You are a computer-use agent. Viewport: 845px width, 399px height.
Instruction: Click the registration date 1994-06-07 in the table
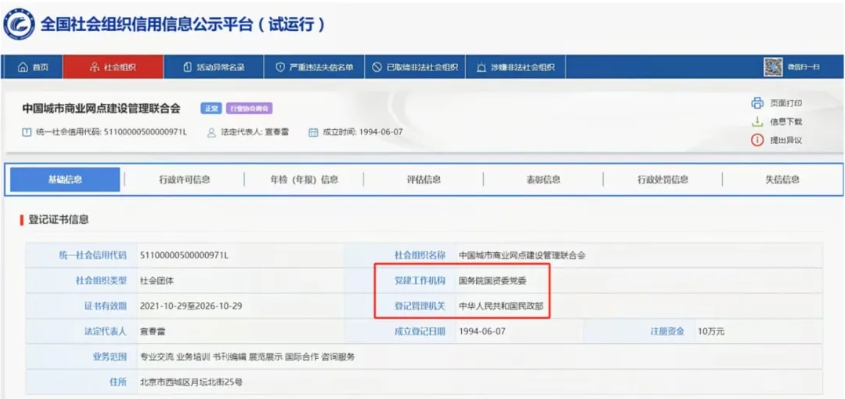click(x=482, y=331)
